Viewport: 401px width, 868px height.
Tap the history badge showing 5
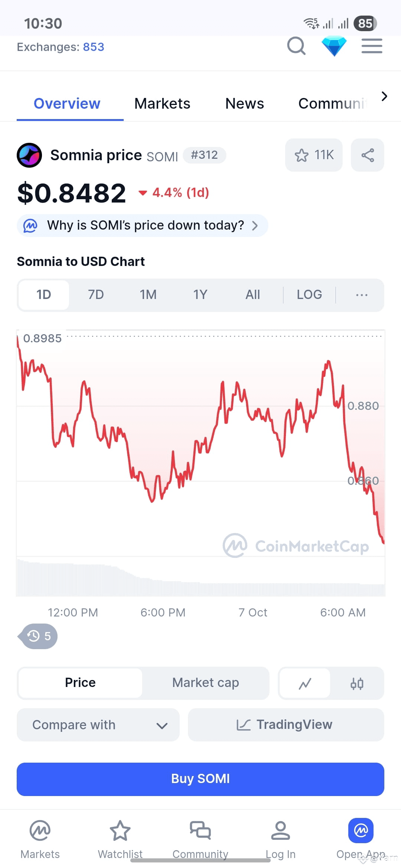point(38,636)
